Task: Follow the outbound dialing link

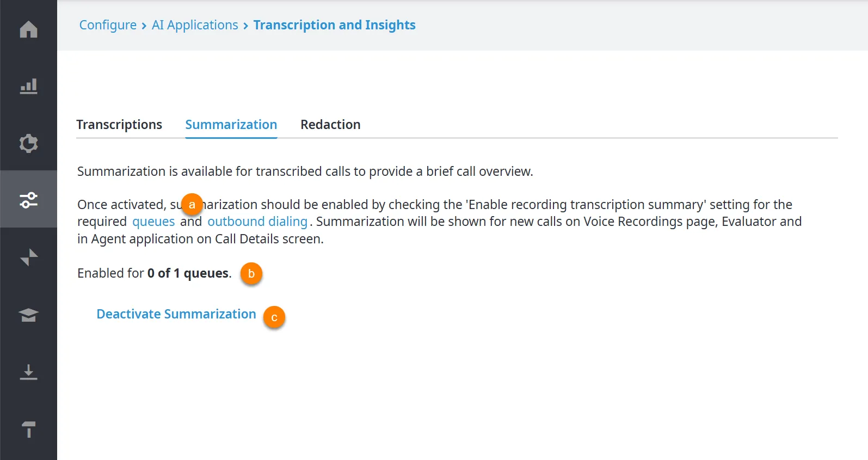Action: (257, 222)
